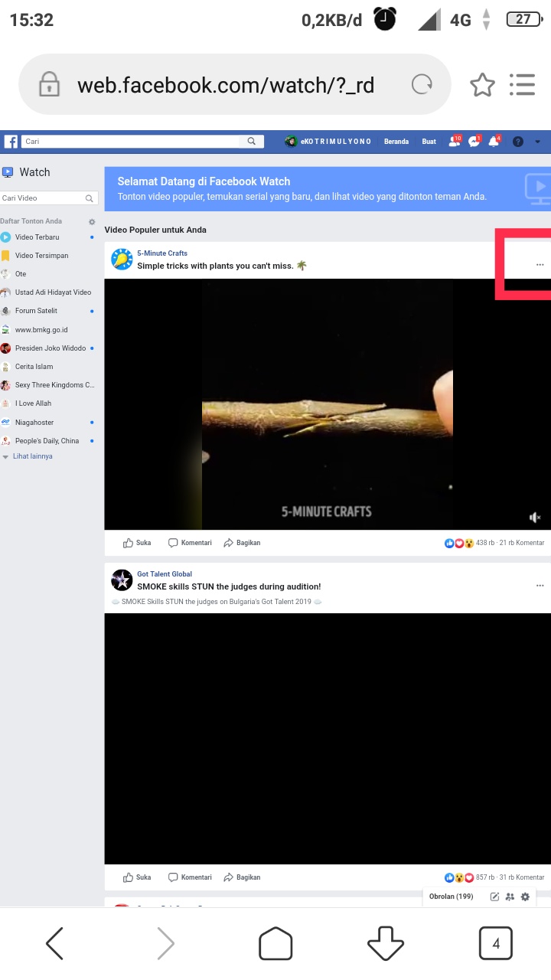Image resolution: width=551 pixels, height=980 pixels.
Task: View 857 rb reactions on second video
Action: (469, 877)
